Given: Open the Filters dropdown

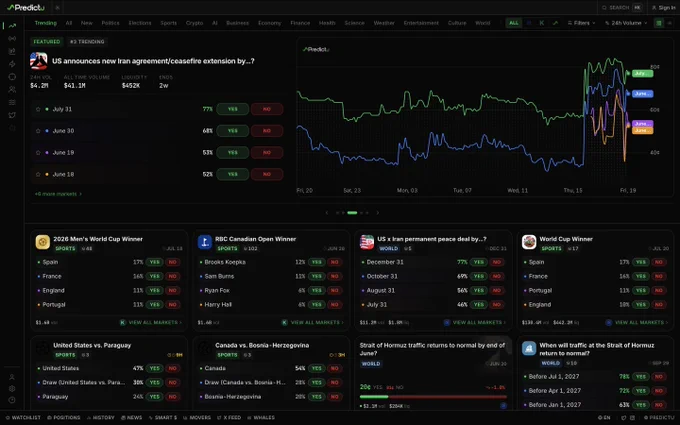Looking at the screenshot, I should click(582, 23).
